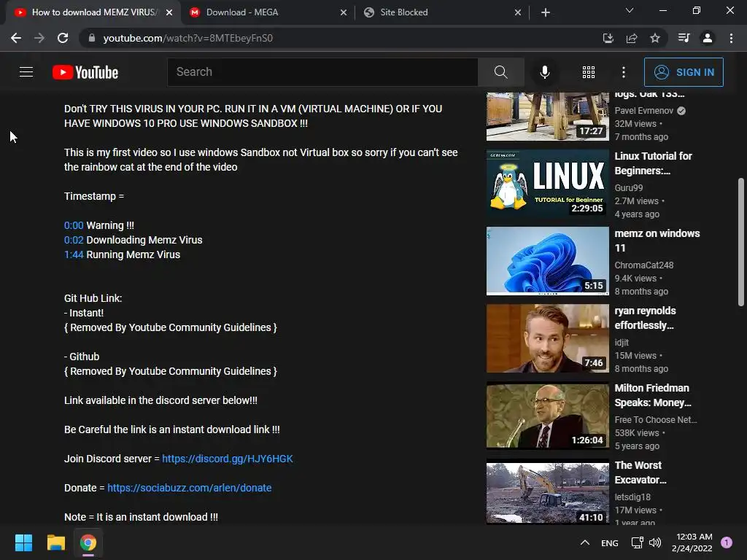The height and width of the screenshot is (560, 747).
Task: Click Chrome icon in taskbar
Action: [x=88, y=542]
